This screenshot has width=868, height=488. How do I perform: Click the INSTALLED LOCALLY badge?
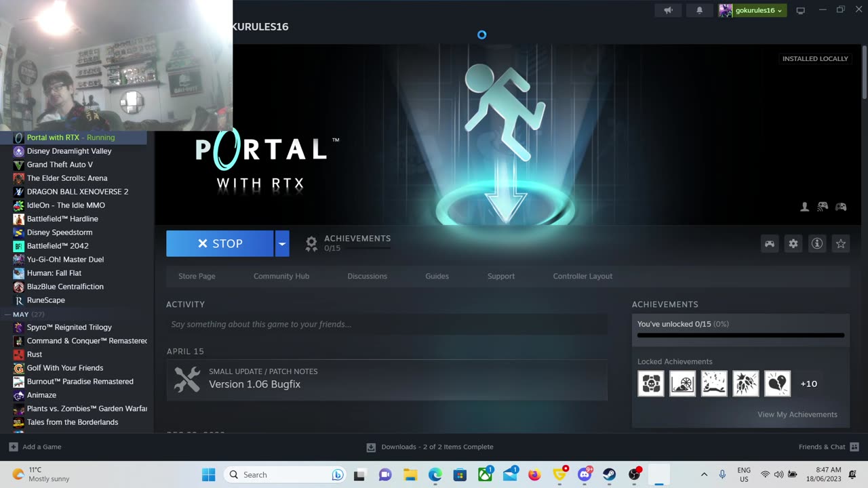coord(815,59)
